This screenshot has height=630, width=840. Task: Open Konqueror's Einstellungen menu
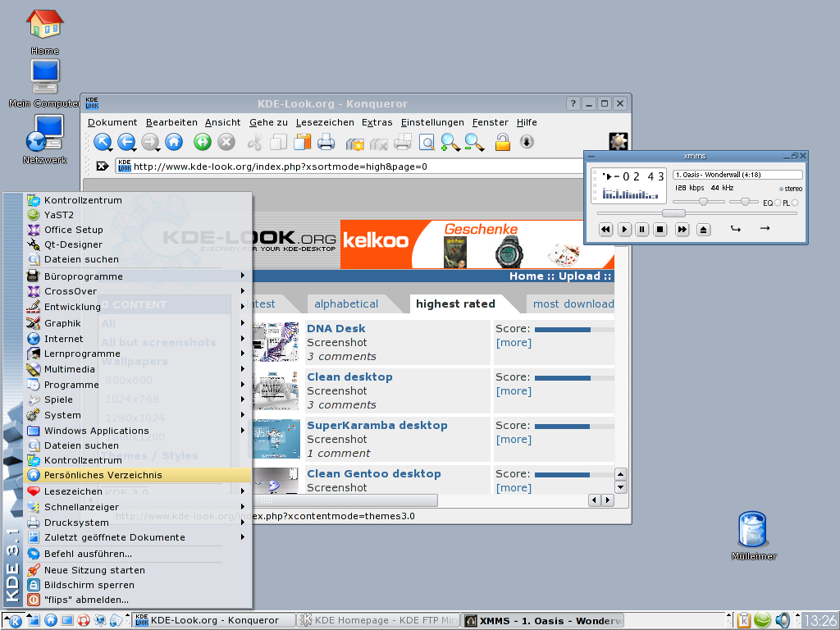click(432, 123)
